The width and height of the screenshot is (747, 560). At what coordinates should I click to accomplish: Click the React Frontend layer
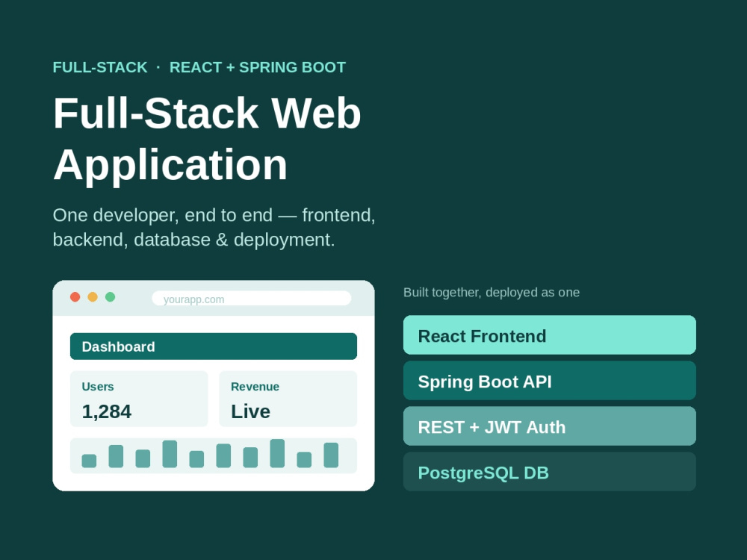tap(550, 335)
